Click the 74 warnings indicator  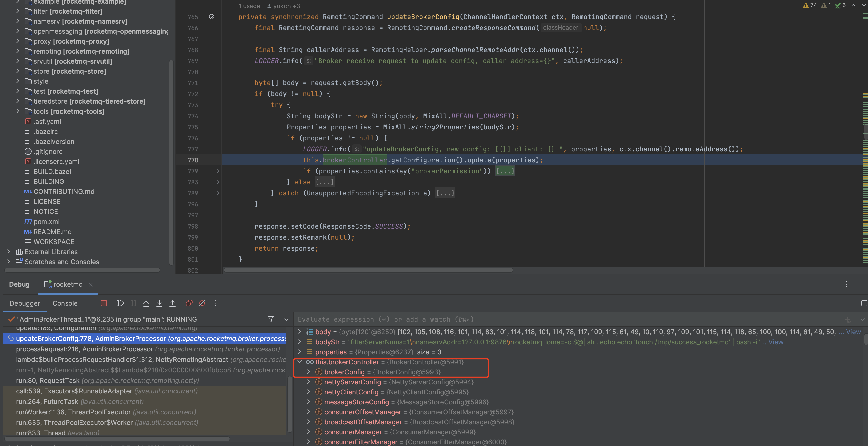coord(810,5)
